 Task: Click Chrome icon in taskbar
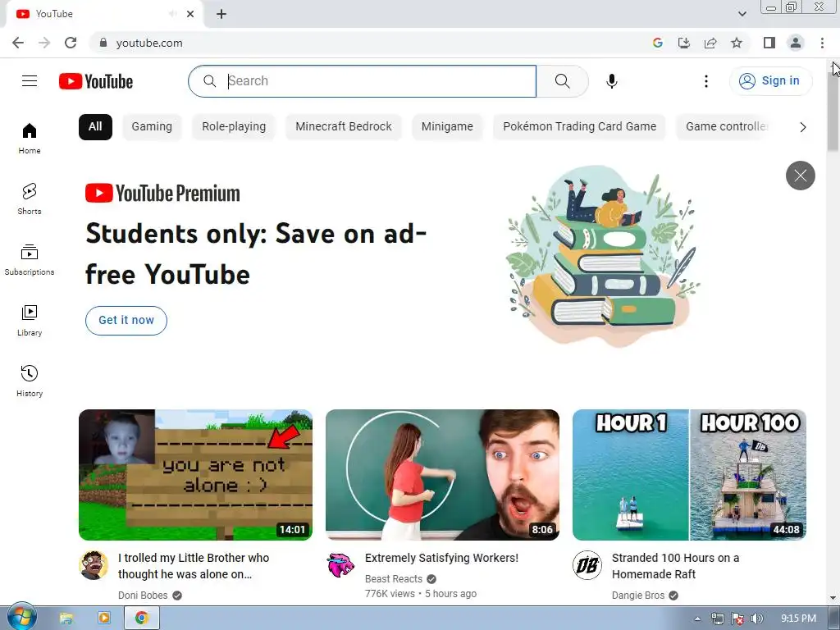[x=141, y=619]
